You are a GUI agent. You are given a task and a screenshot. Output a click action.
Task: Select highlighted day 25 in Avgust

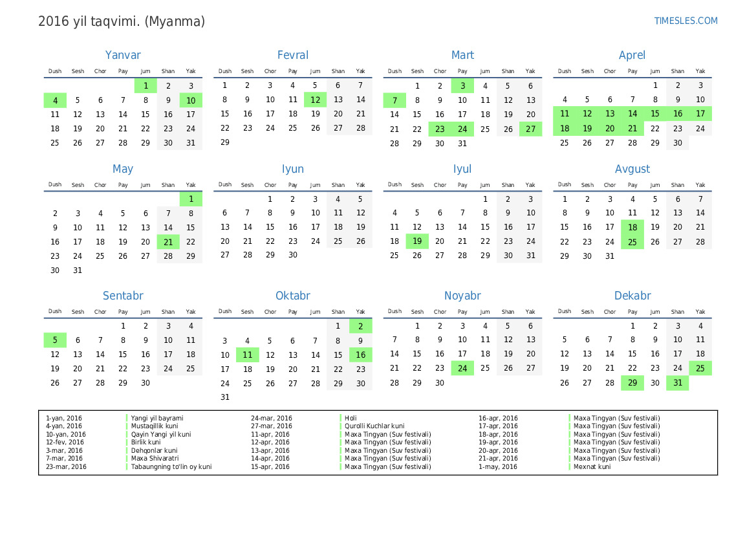632,242
